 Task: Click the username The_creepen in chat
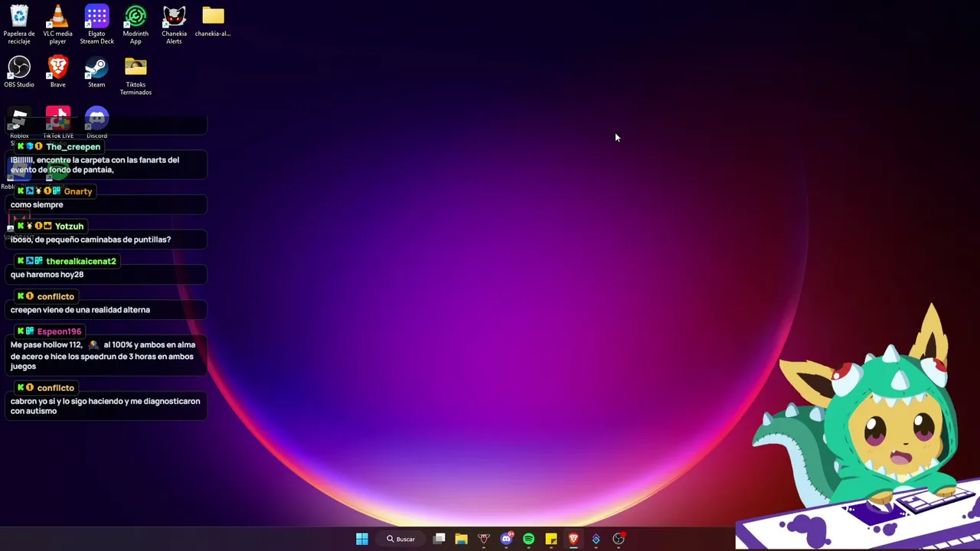tap(73, 146)
